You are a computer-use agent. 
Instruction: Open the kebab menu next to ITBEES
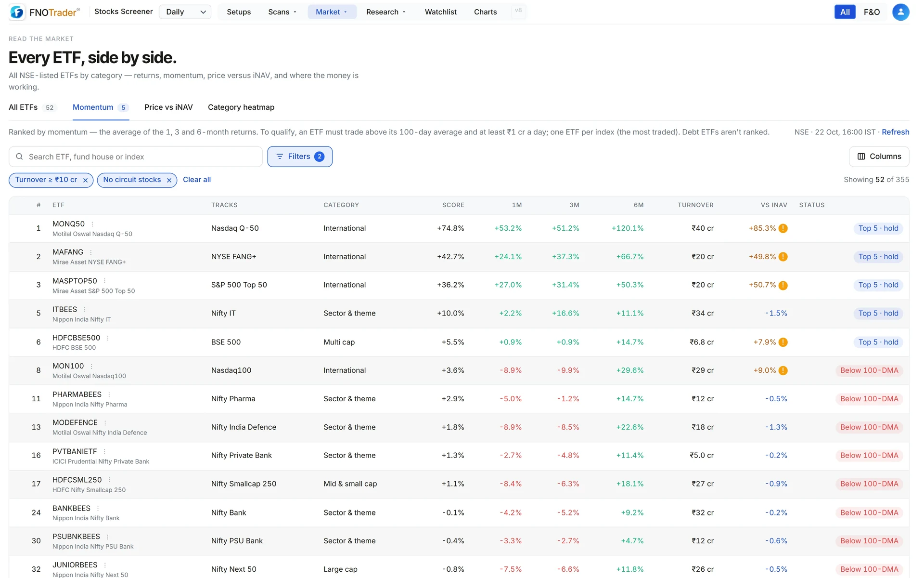[85, 309]
